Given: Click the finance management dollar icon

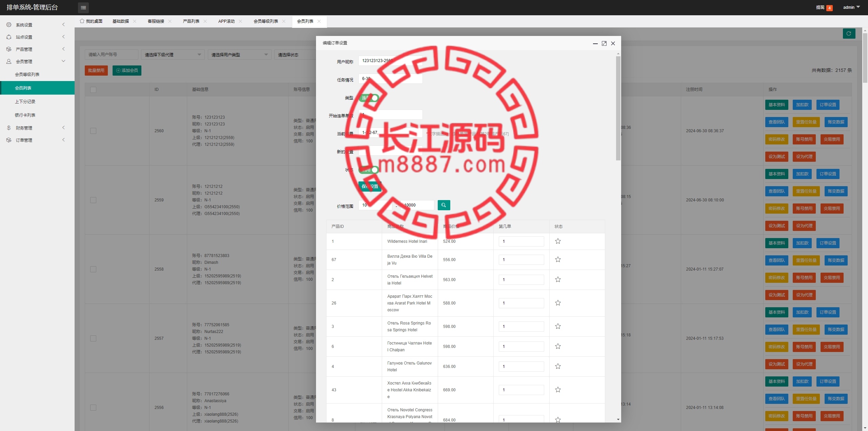Looking at the screenshot, I should [x=9, y=128].
